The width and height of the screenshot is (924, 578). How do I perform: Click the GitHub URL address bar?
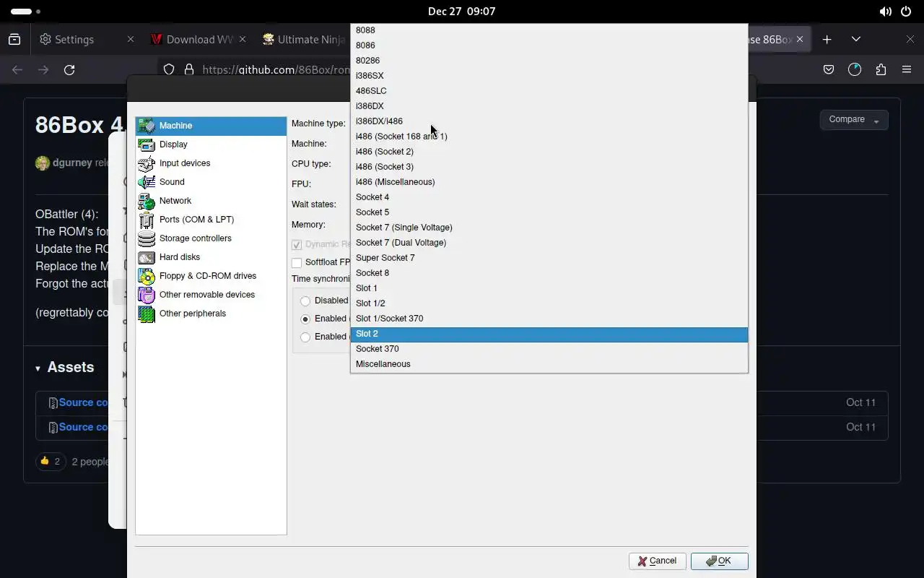[x=274, y=69]
